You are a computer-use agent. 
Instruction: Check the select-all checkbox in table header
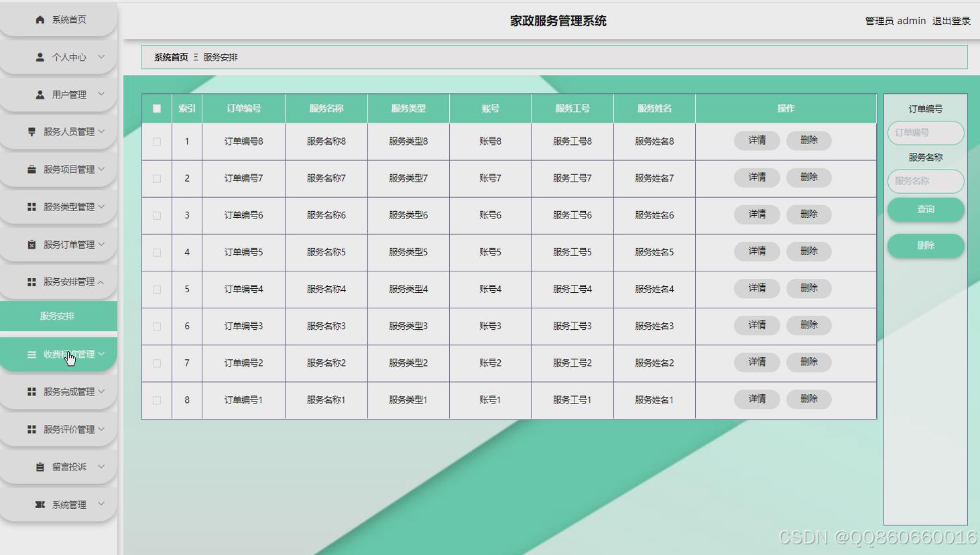click(156, 108)
